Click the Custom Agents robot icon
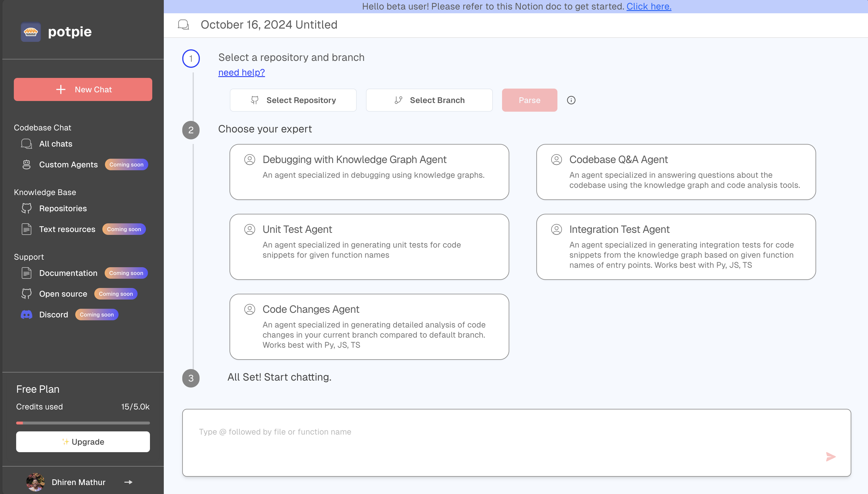Image resolution: width=868 pixels, height=494 pixels. 27,164
